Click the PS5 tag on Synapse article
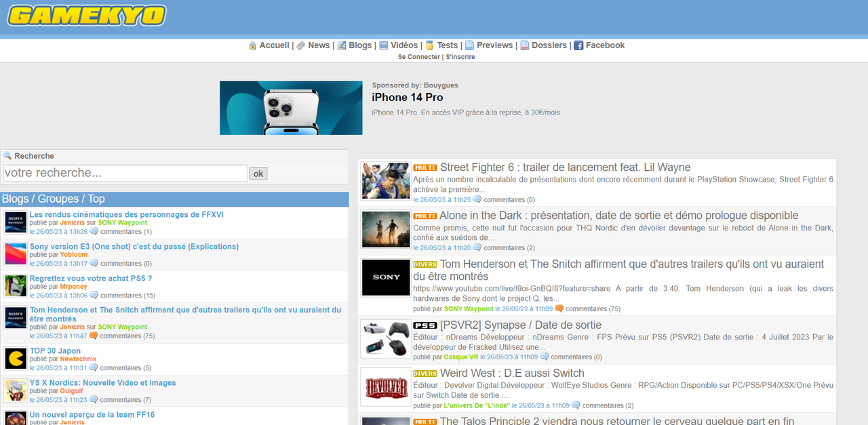Screen dimensions: 868x425 coord(425,325)
